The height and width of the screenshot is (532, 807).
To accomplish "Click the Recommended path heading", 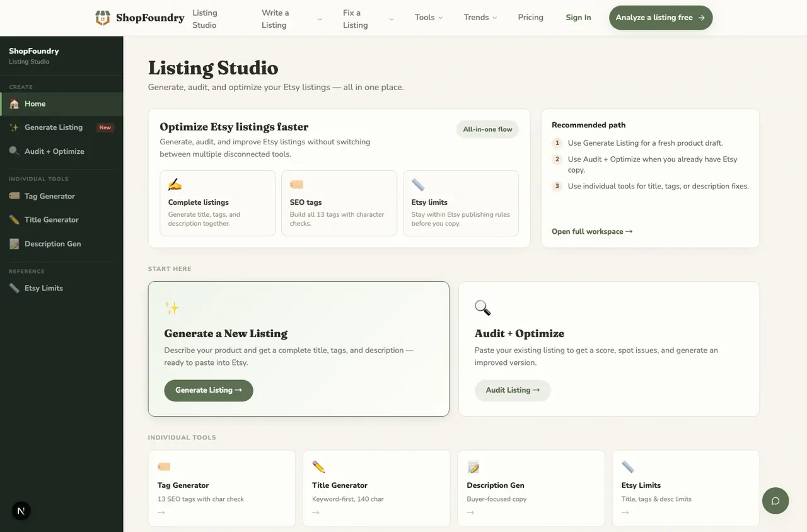I will point(589,125).
